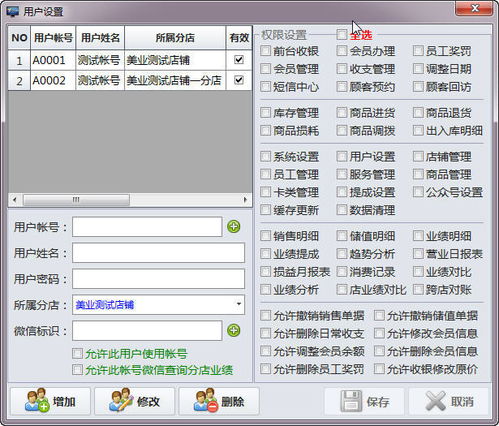Click the 增加 add-user icon button

tap(51, 401)
